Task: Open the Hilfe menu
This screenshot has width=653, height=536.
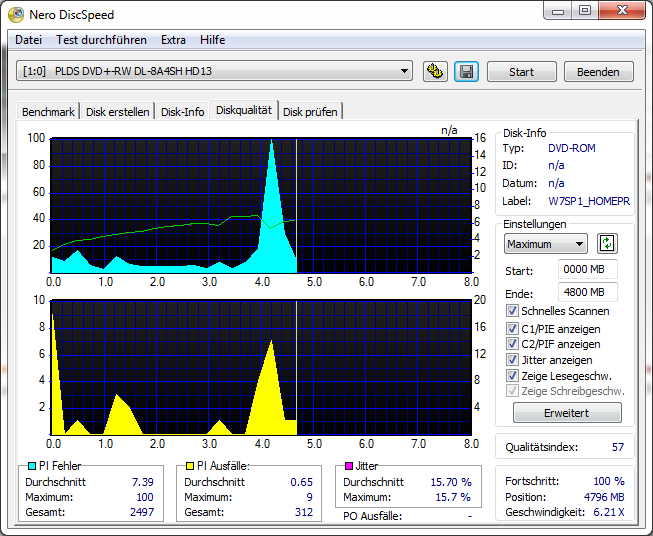Action: [x=212, y=40]
